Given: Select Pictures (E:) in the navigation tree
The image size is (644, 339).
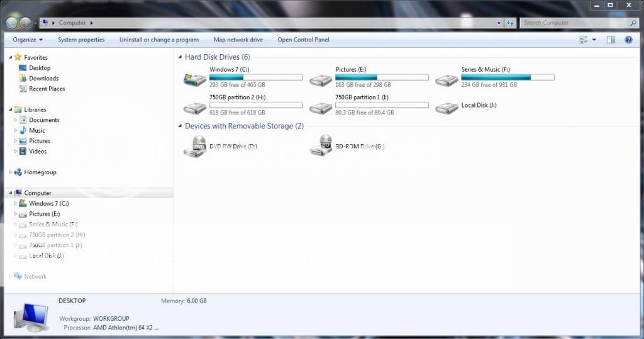Looking at the screenshot, I should [45, 214].
